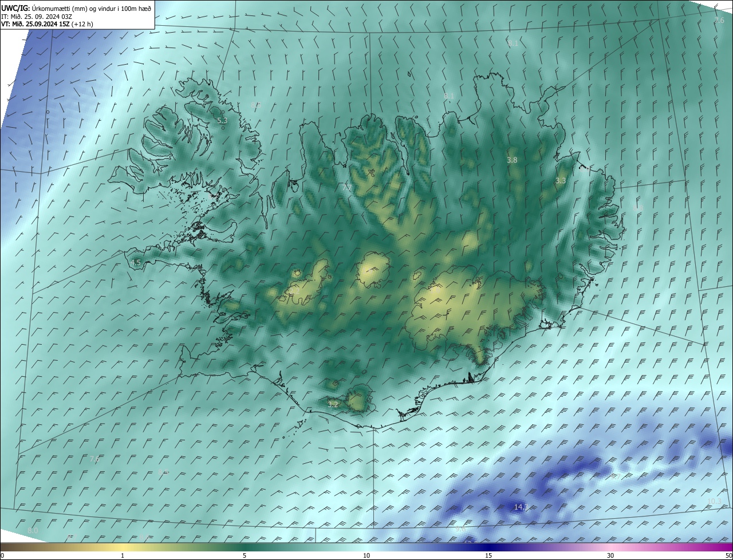Click the 8.1 value farthest north offshore

click(513, 44)
